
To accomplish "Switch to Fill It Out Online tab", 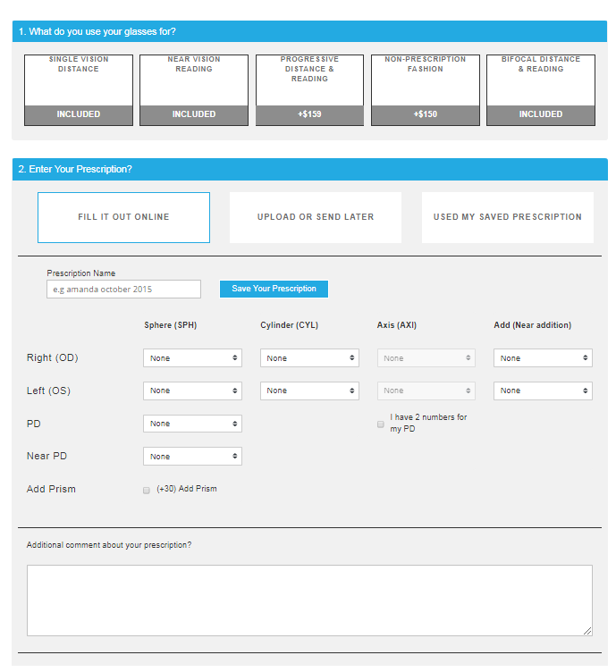I will click(123, 217).
